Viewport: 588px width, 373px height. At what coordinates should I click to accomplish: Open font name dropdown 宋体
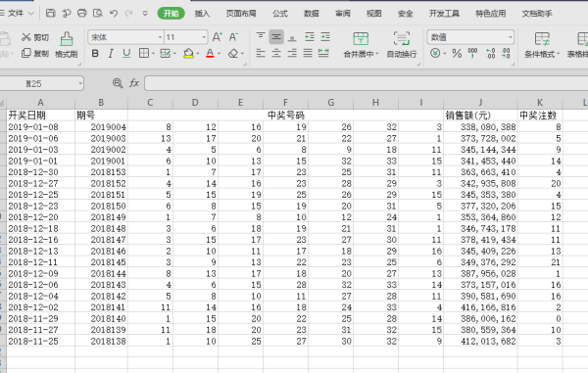160,37
